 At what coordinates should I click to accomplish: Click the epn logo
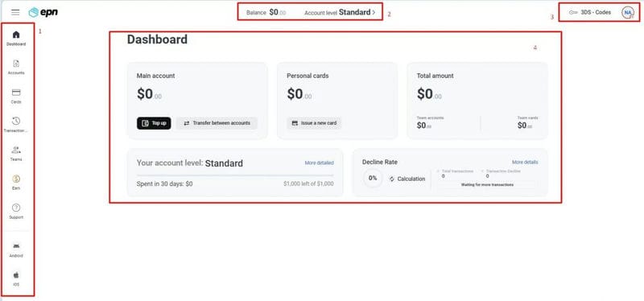[x=43, y=12]
